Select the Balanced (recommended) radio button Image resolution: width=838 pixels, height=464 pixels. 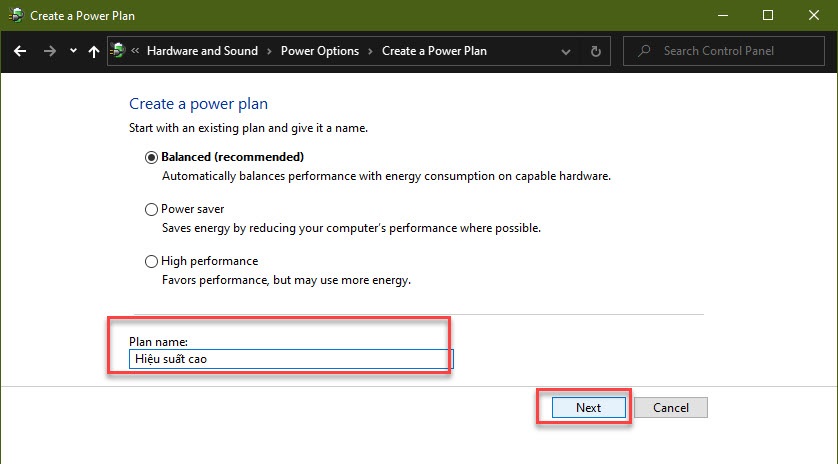click(151, 157)
